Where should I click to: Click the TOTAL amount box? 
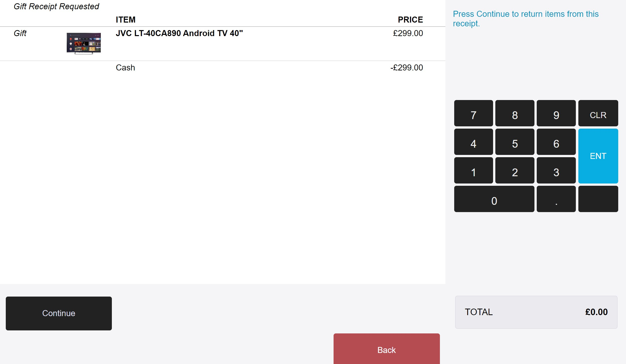[x=536, y=312]
